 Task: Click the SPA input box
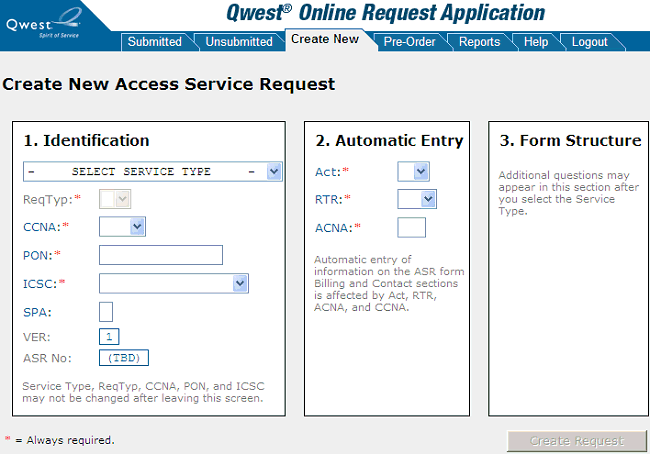point(106,311)
